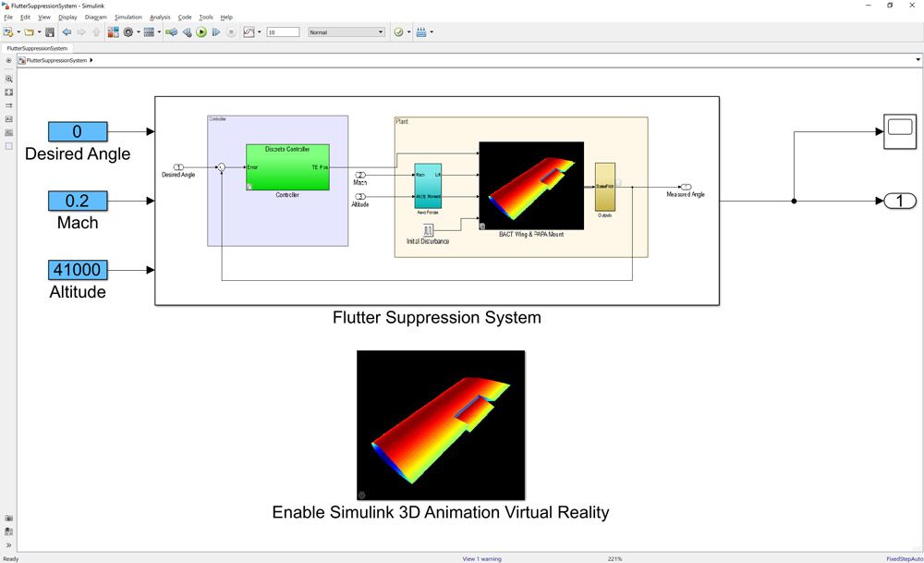Click the back navigation arrow

click(x=65, y=31)
